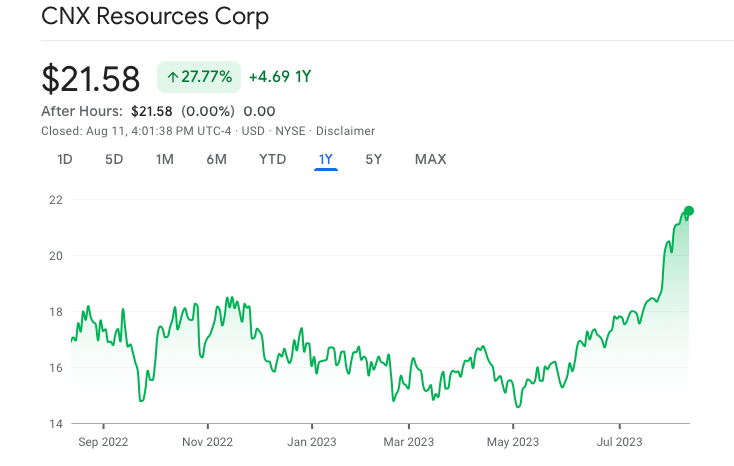Image resolution: width=734 pixels, height=466 pixels.
Task: Click the 16 y-axis value
Action: pos(56,368)
